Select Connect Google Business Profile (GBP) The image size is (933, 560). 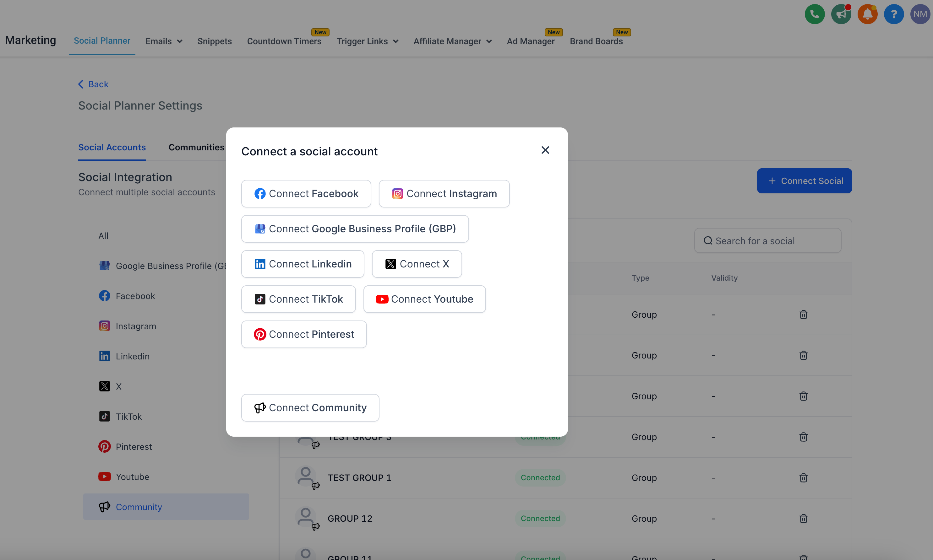(x=355, y=229)
